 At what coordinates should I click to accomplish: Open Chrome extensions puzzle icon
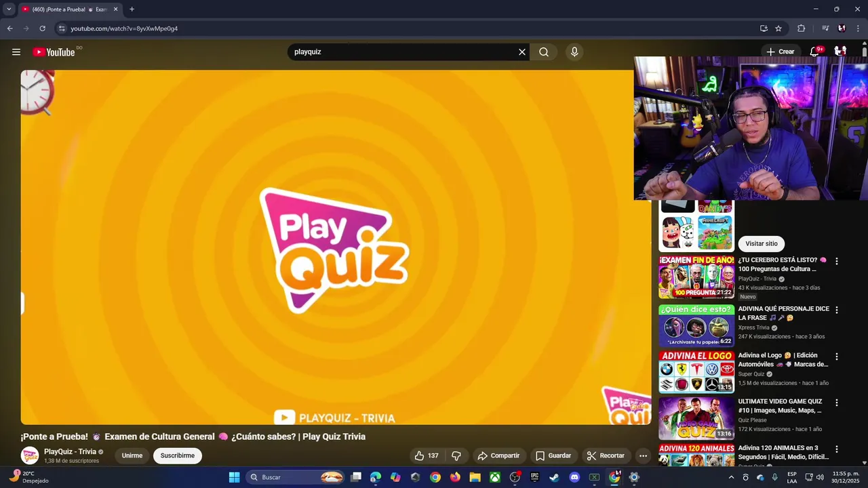801,28
